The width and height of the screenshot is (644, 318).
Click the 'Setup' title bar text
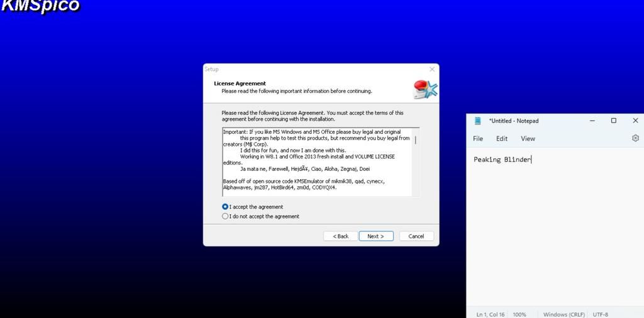point(211,69)
